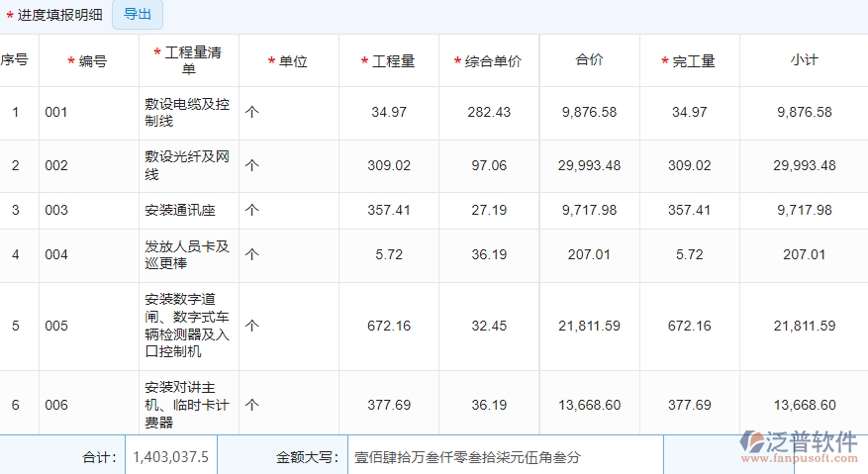This screenshot has height=474, width=868.
Task: Click the 序号 column header
Action: 15,59
